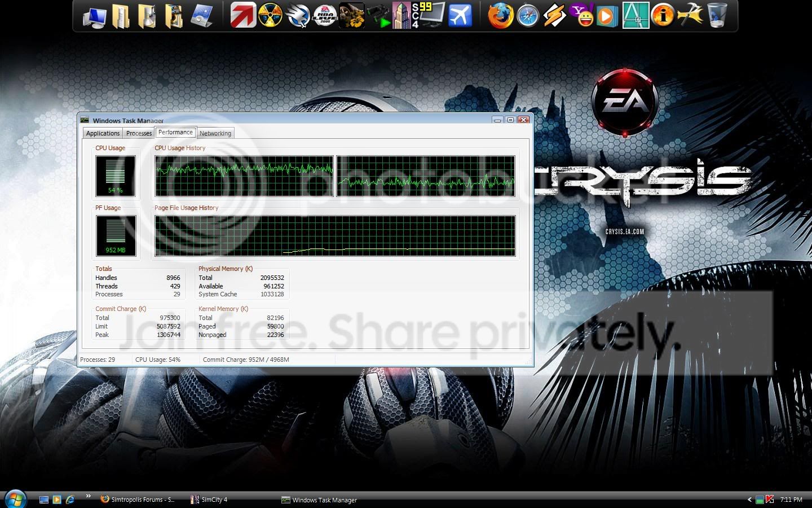The width and height of the screenshot is (812, 508).
Task: Click the Page File Usage History graph
Action: click(x=335, y=236)
